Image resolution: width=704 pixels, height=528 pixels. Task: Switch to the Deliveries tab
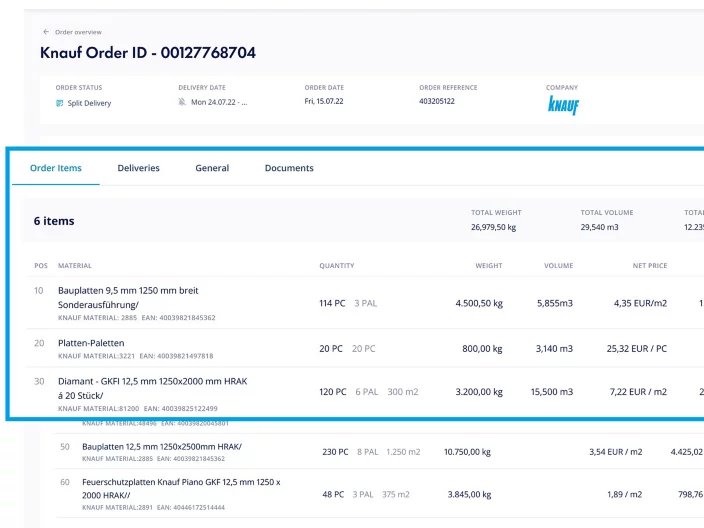click(138, 168)
